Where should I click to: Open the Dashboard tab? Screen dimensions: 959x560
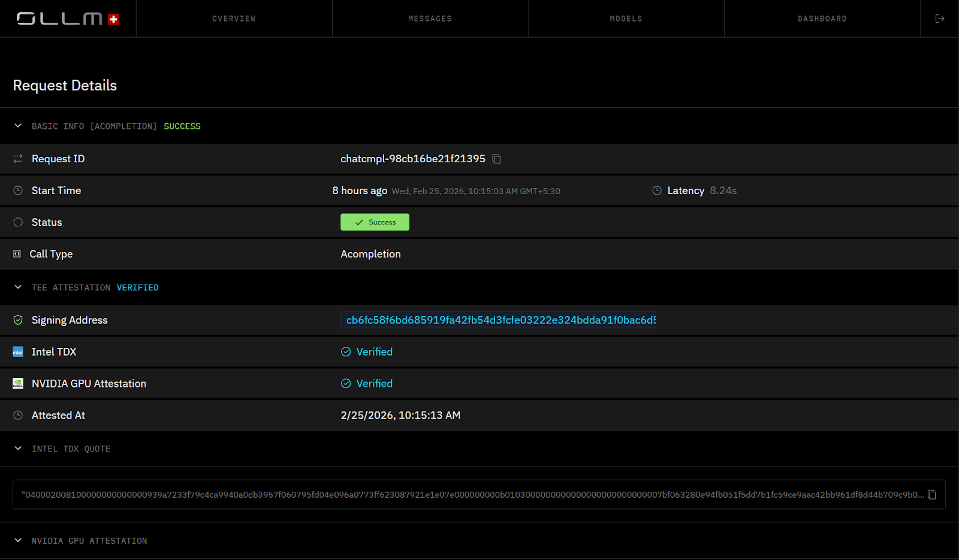[x=822, y=19]
